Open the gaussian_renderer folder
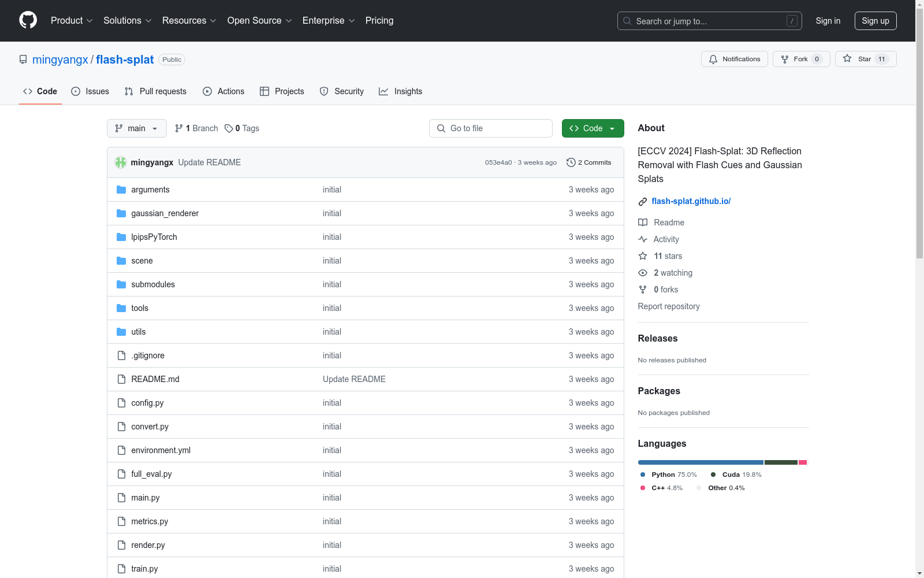This screenshot has width=924, height=578. click(165, 213)
